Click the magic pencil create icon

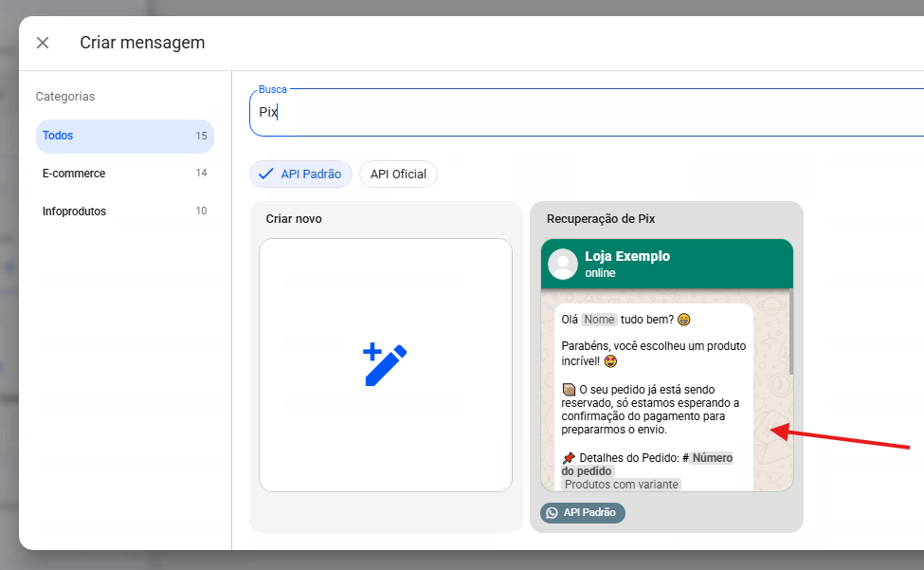(385, 364)
